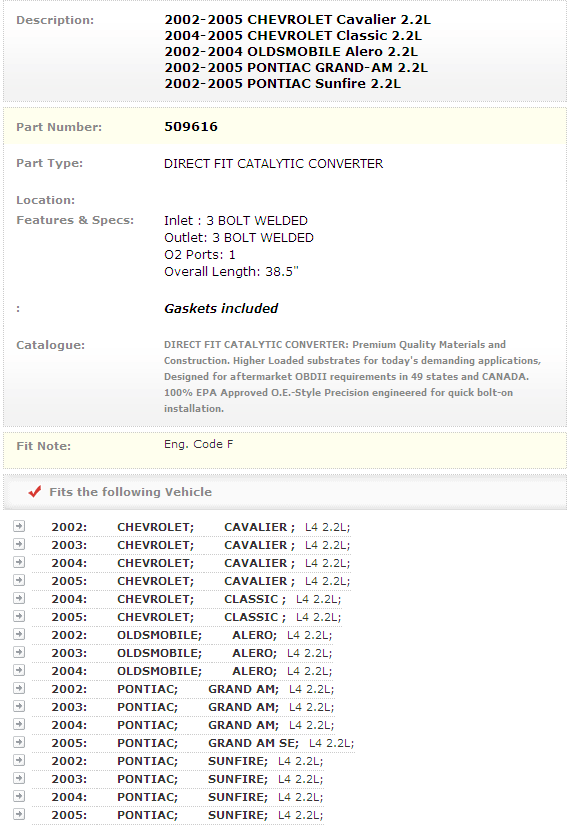Image resolution: width=570 pixels, height=840 pixels.
Task: Click the O2 Ports: 1 spec
Action: 199,254
